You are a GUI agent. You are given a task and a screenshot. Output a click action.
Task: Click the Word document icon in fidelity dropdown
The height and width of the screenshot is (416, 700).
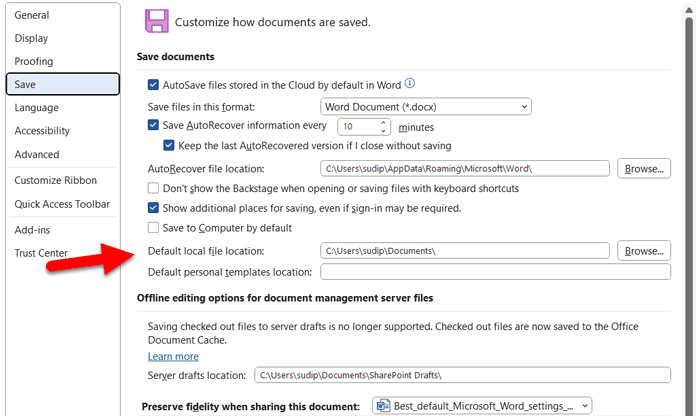click(381, 405)
